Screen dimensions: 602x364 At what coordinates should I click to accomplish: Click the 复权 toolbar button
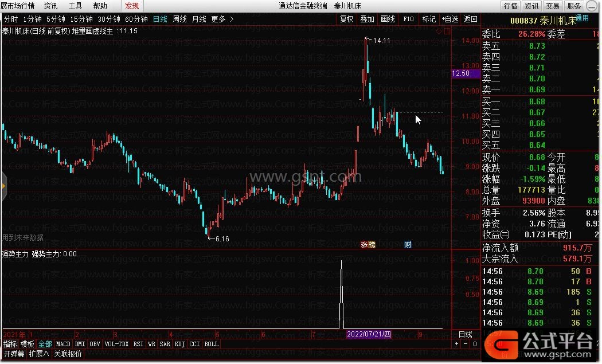[x=346, y=19]
